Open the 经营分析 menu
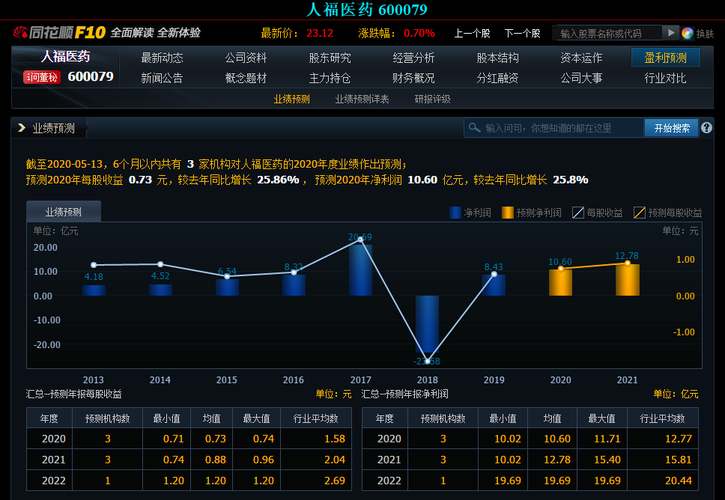This screenshot has width=725, height=500. click(x=413, y=58)
